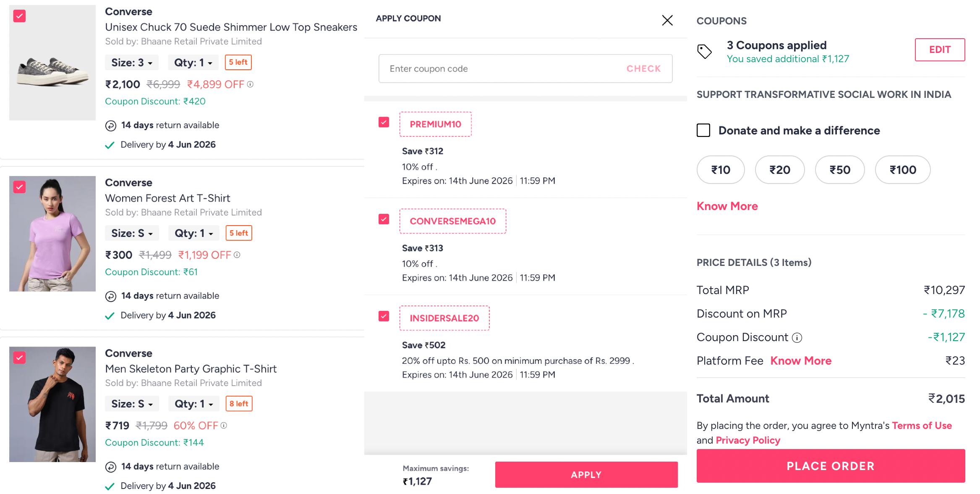The width and height of the screenshot is (980, 494).
Task: Open the Terms of Use link
Action: 922,426
